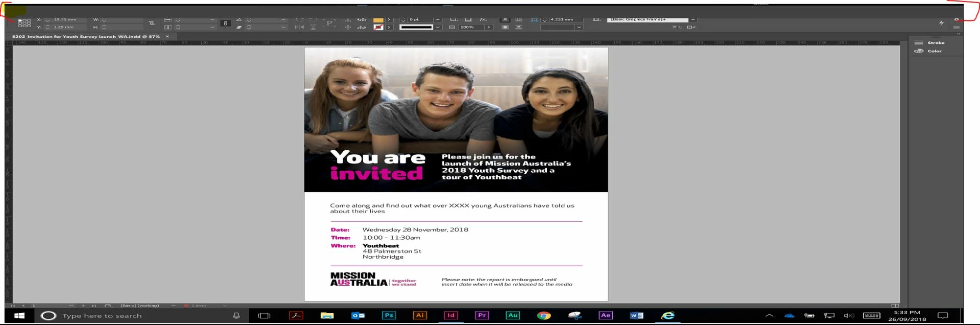Image resolution: width=980 pixels, height=325 pixels.
Task: Select the 8202_Invitation for Youth Survey document tab
Action: [86, 36]
